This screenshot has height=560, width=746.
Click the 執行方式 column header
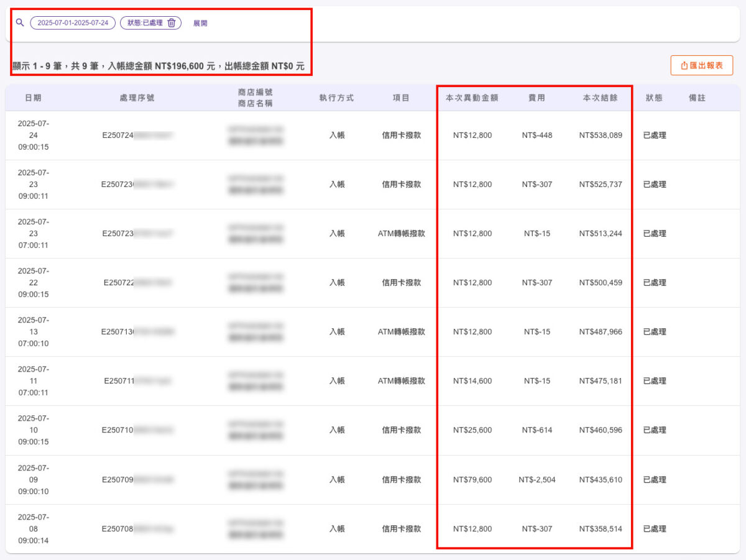[x=336, y=98]
